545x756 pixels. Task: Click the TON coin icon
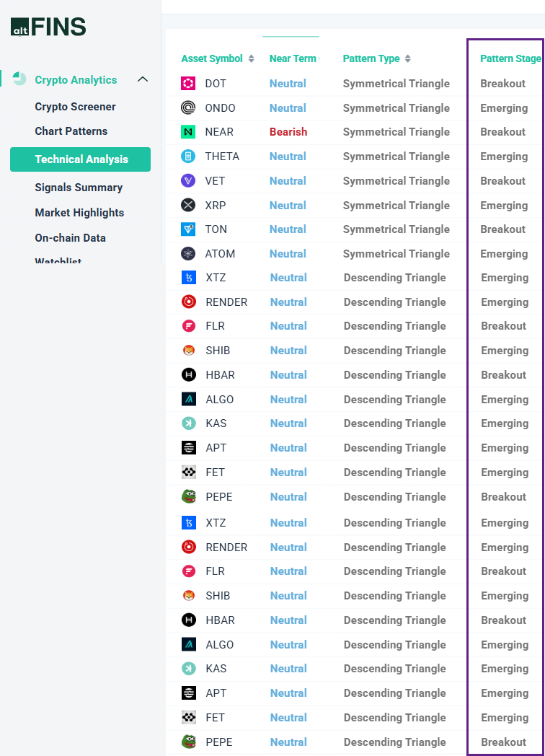click(188, 229)
